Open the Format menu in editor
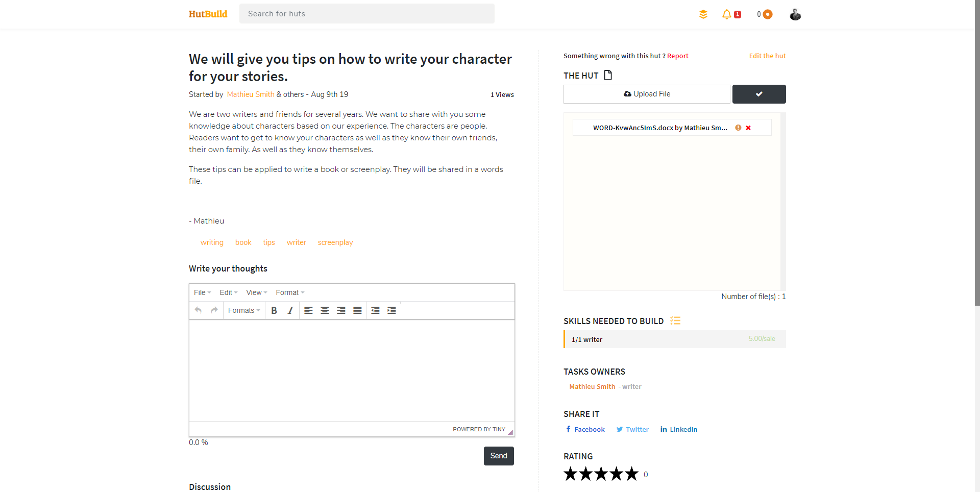The height and width of the screenshot is (492, 980). click(290, 292)
